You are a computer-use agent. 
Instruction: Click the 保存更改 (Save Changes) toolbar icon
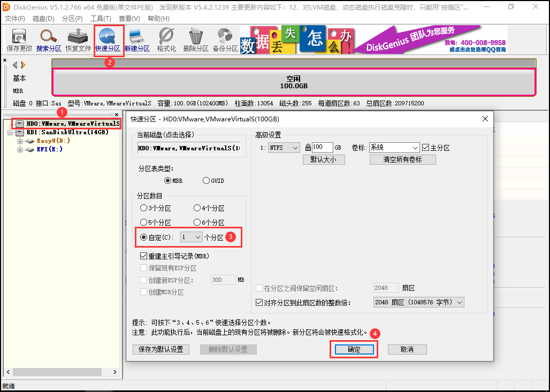click(x=19, y=40)
